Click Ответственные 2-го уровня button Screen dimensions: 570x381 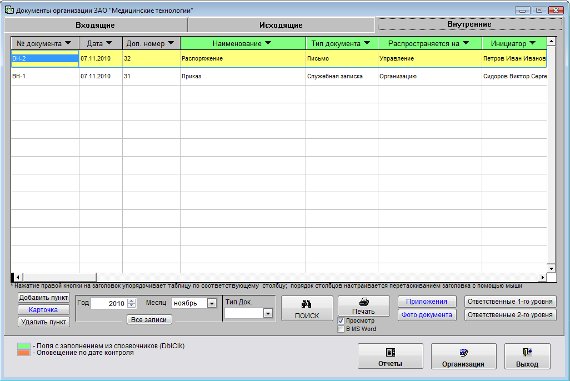pyautogui.click(x=510, y=314)
